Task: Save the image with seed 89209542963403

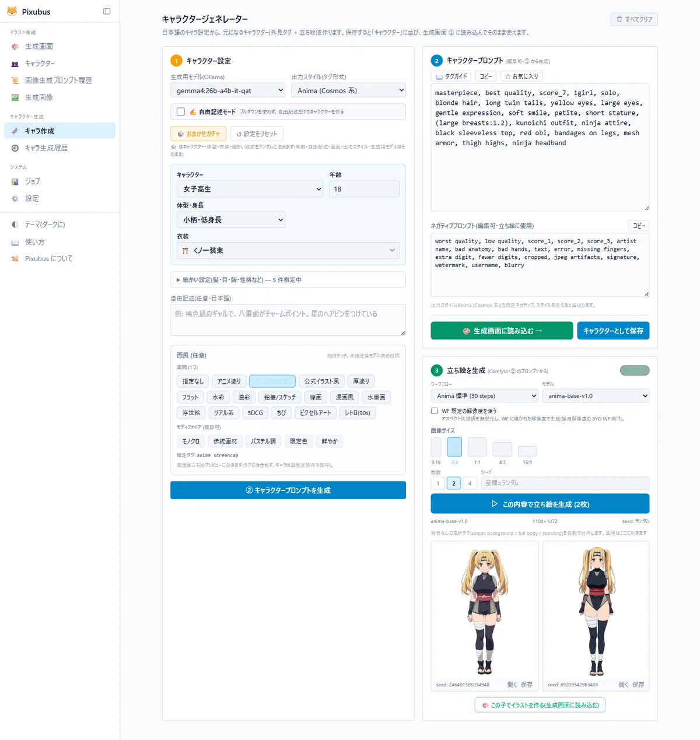Action: 639,685
